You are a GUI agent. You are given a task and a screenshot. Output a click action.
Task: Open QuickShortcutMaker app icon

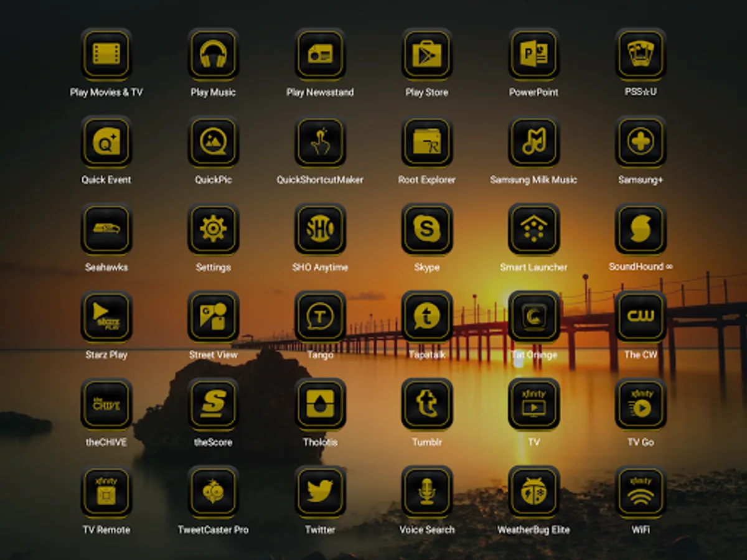pos(320,142)
